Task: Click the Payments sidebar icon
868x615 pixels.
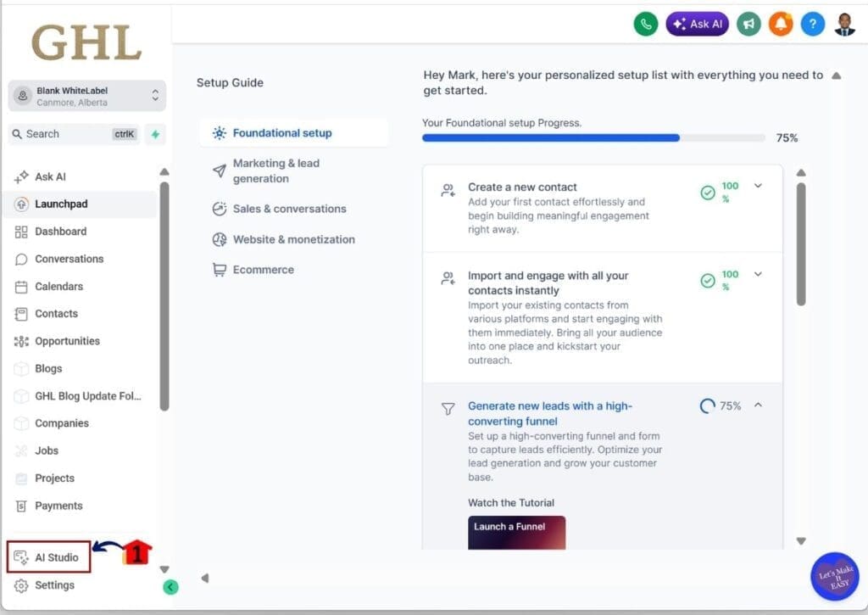Action: [21, 506]
